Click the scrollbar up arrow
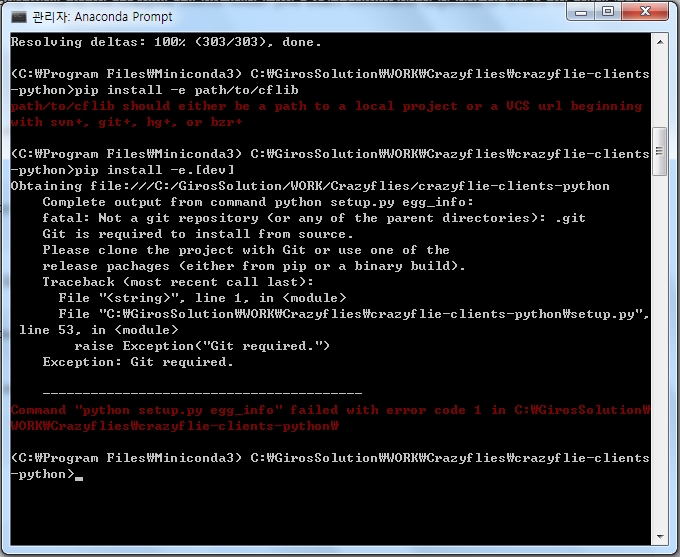 (660, 43)
